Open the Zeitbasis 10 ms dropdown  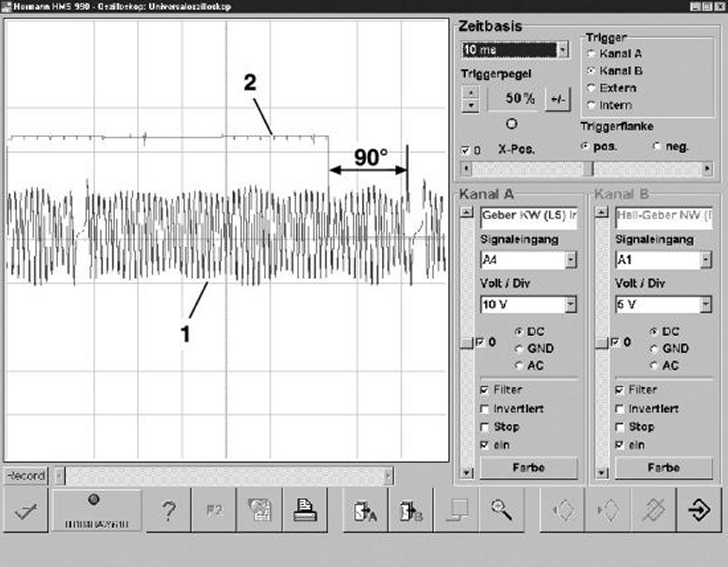point(563,50)
